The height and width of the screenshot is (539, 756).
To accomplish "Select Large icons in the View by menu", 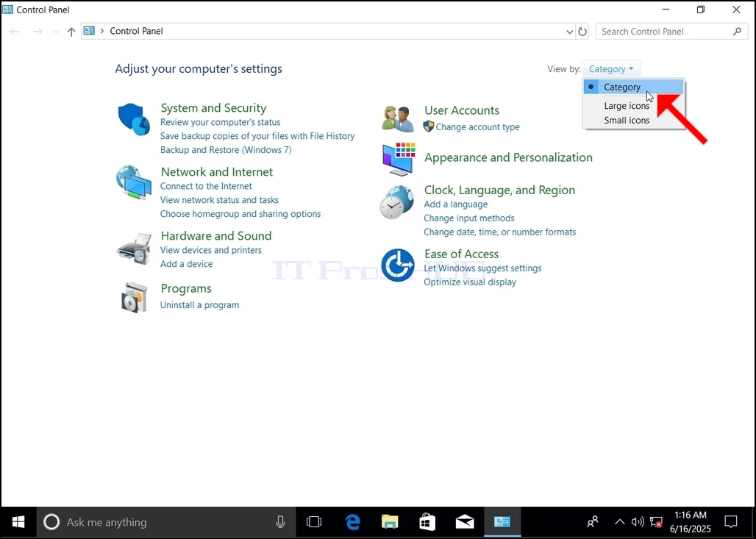I will 627,106.
